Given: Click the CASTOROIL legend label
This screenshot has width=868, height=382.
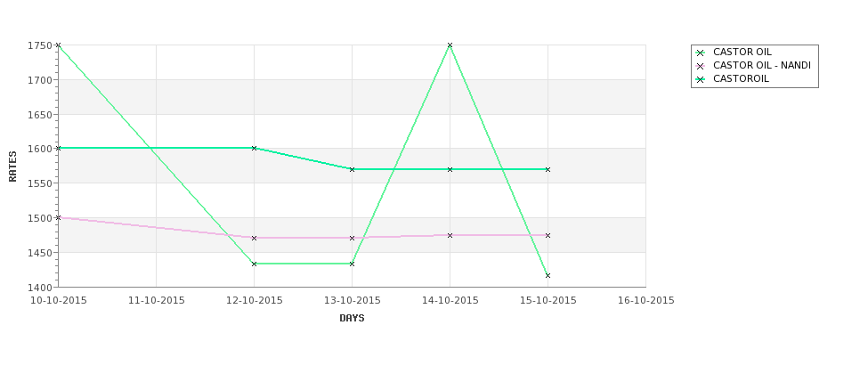Looking at the screenshot, I should (741, 78).
